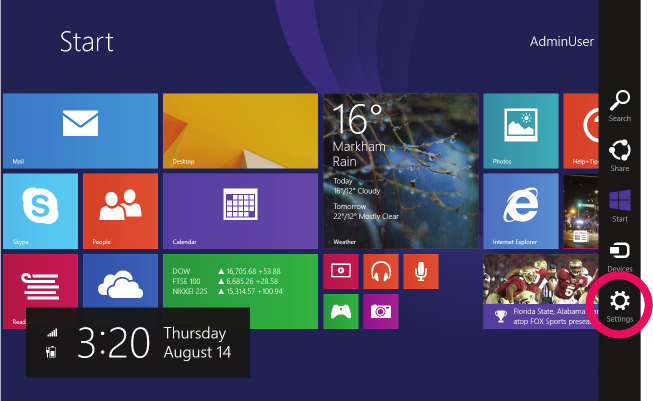
Task: Click the Devices charm
Action: 620,257
